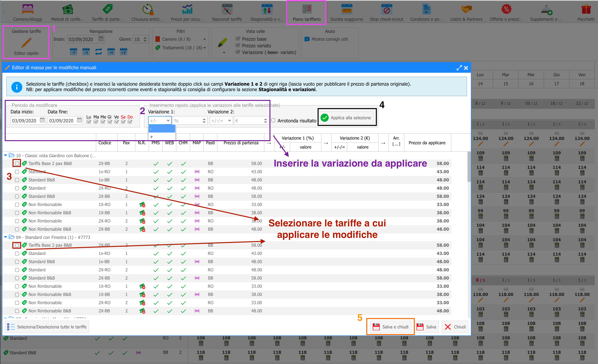Screen dimensions: 598x364
Task: Go back 7 days in navigation
Action: pos(74,52)
